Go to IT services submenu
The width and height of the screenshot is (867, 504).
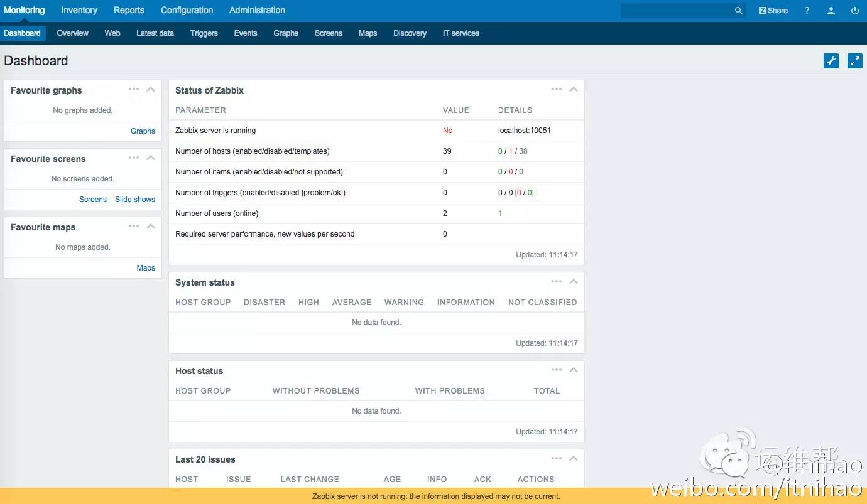tap(461, 33)
